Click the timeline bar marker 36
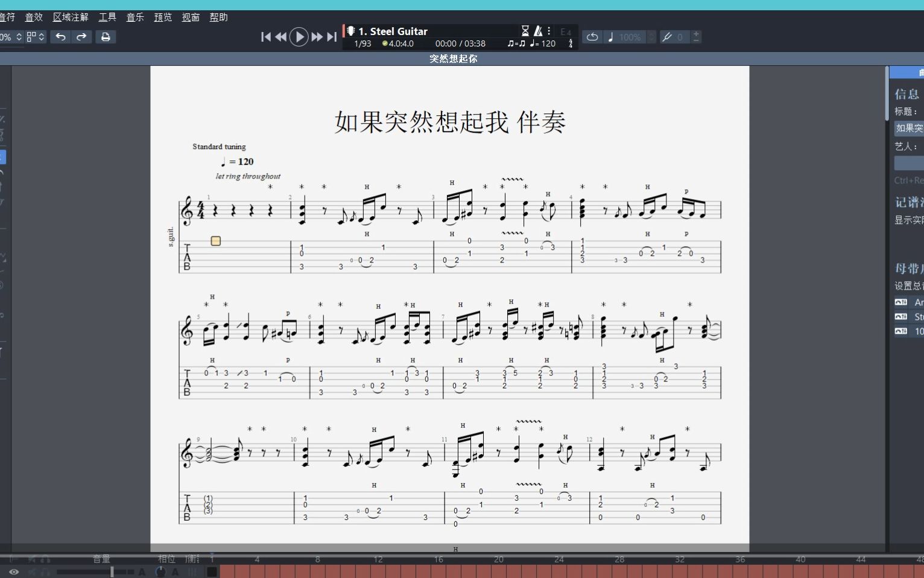Image resolution: width=924 pixels, height=578 pixels. tap(740, 559)
